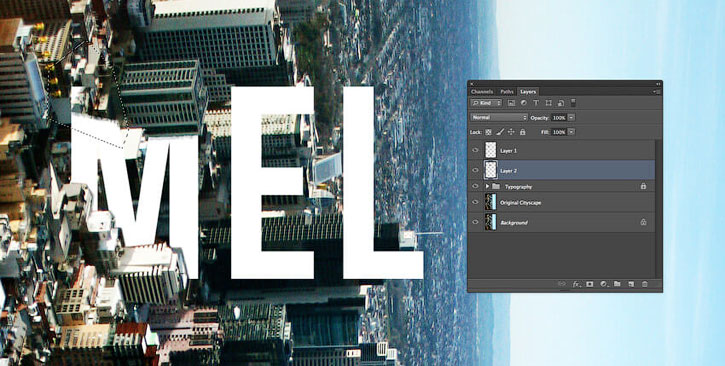Screen dimensions: 725x366
Task: Select Layer 1 thumbnail
Action: click(491, 150)
